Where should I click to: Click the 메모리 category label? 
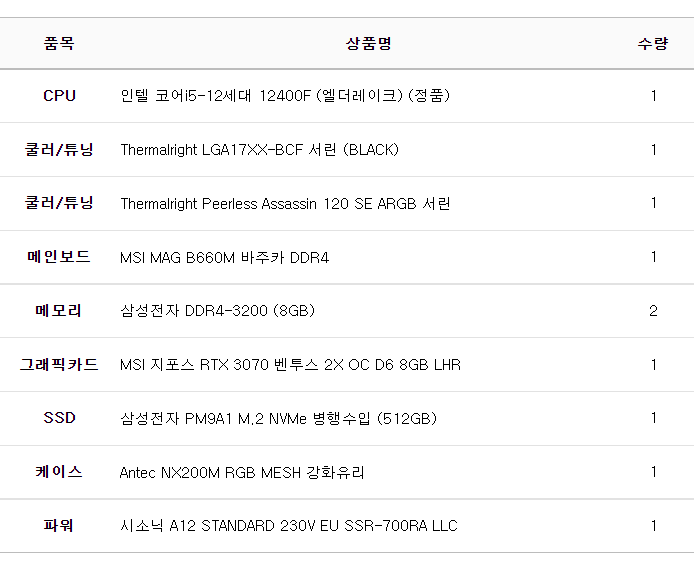coord(59,311)
